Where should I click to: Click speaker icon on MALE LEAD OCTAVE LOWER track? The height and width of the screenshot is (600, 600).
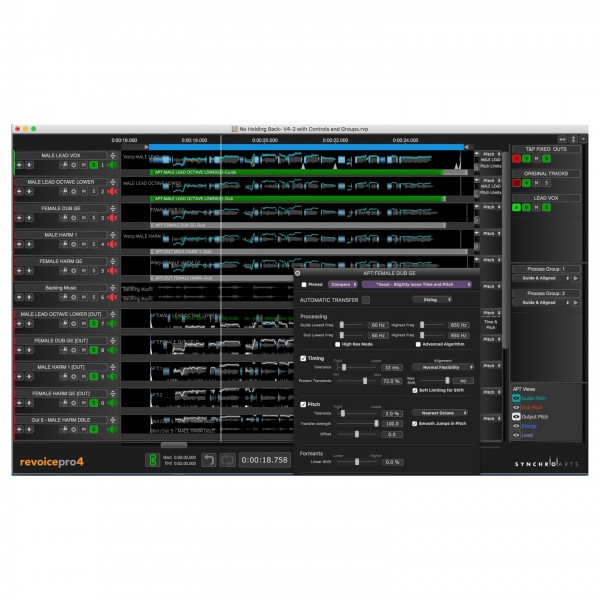click(113, 191)
